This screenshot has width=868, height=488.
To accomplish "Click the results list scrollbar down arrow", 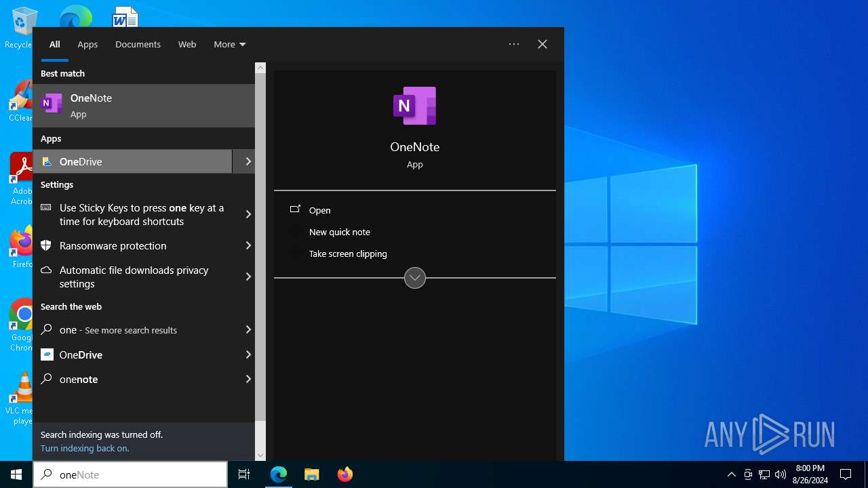I will [260, 455].
